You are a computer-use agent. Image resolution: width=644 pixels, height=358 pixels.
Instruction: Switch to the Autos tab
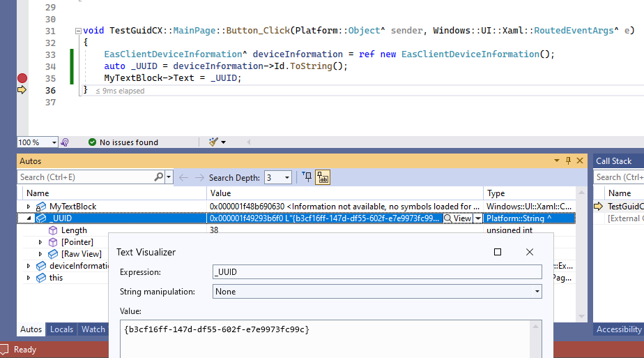click(31, 329)
